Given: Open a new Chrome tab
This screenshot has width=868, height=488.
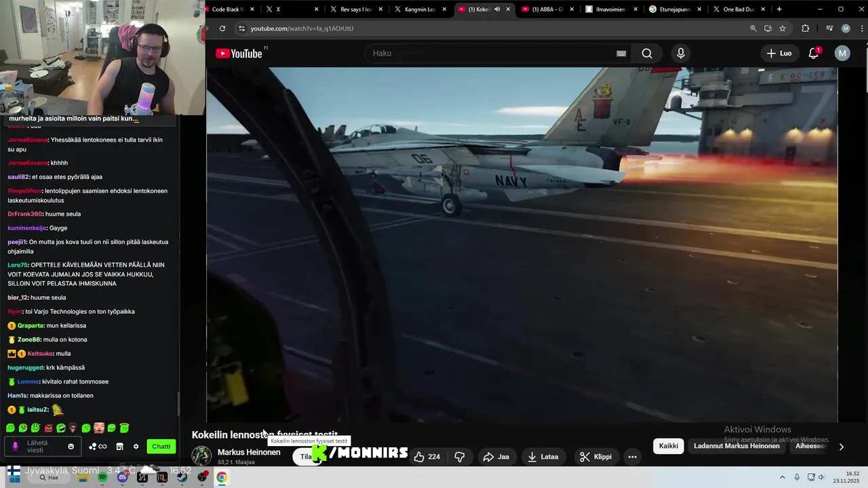Looking at the screenshot, I should (x=779, y=9).
